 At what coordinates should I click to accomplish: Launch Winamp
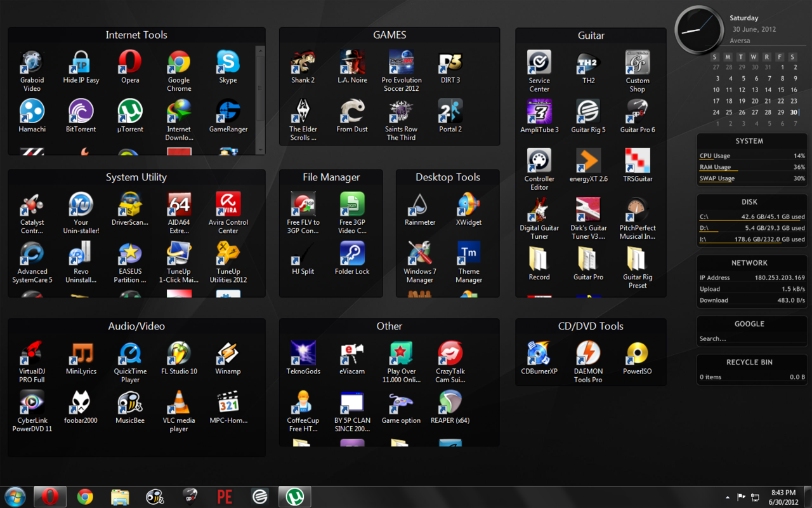[228, 358]
